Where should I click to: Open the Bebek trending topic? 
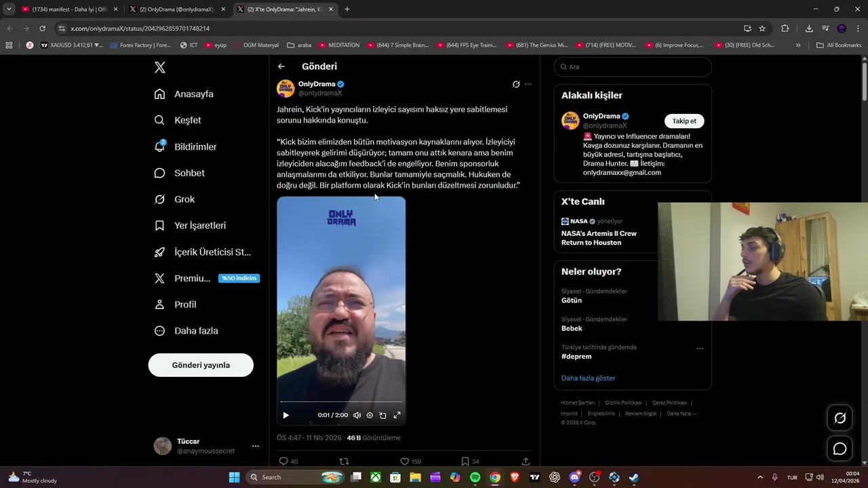coord(572,328)
